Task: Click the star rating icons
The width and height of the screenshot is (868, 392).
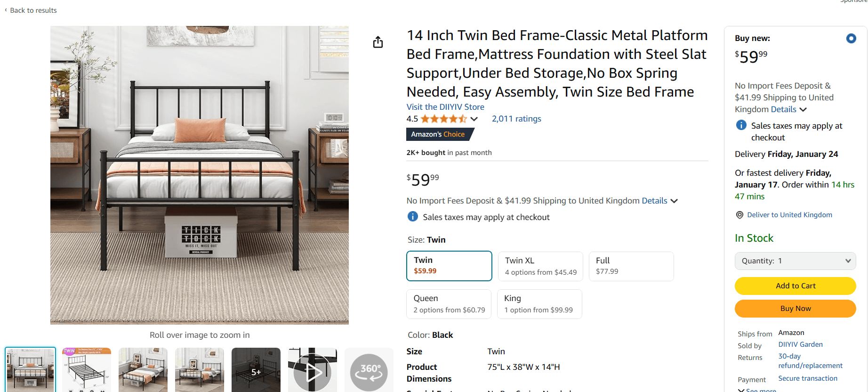Action: [x=443, y=119]
